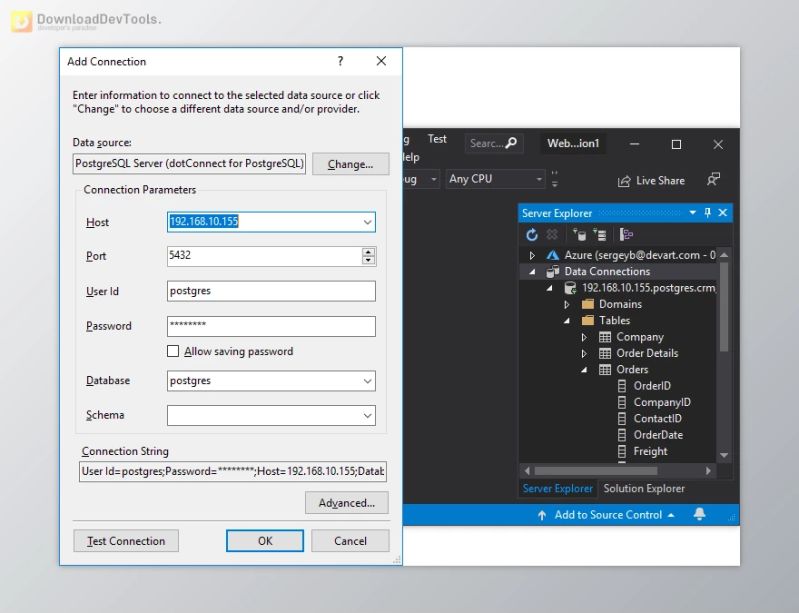Image resolution: width=799 pixels, height=613 pixels.
Task: Open Server Explorer window position menu arrow
Action: tap(693, 212)
